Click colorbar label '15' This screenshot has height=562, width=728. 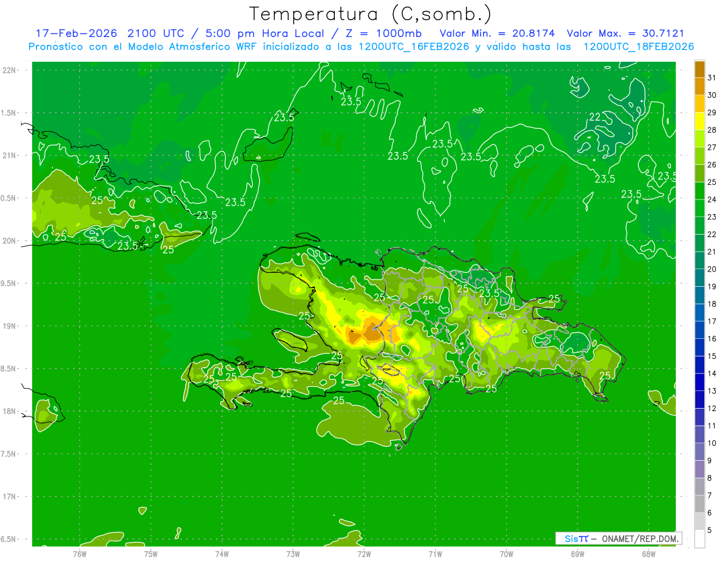click(712, 356)
